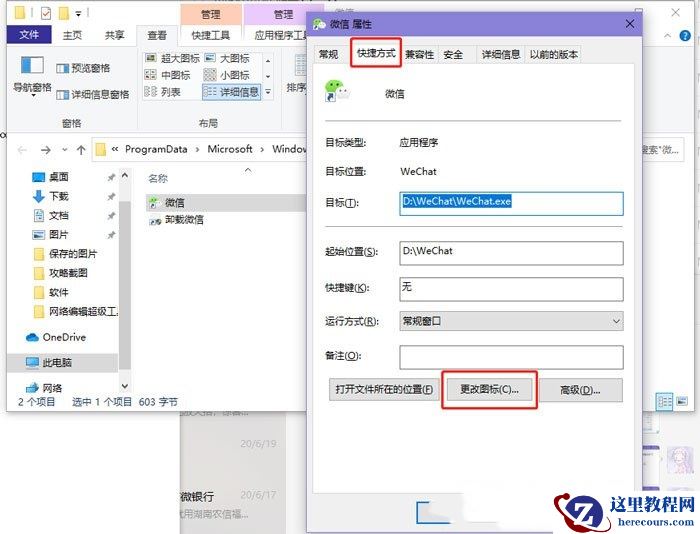This screenshot has height=534, width=700.
Task: Open the 主页 ribbon tab
Action: click(72, 35)
